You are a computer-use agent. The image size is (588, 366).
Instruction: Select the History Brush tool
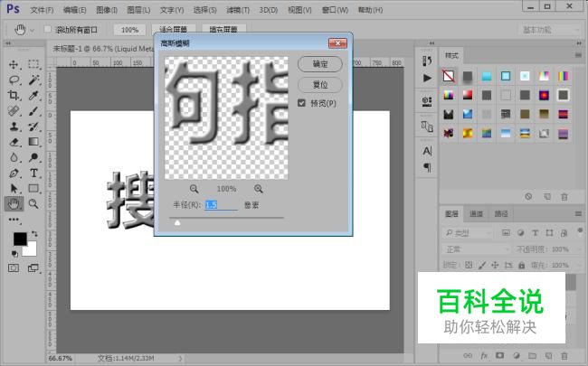coord(33,127)
